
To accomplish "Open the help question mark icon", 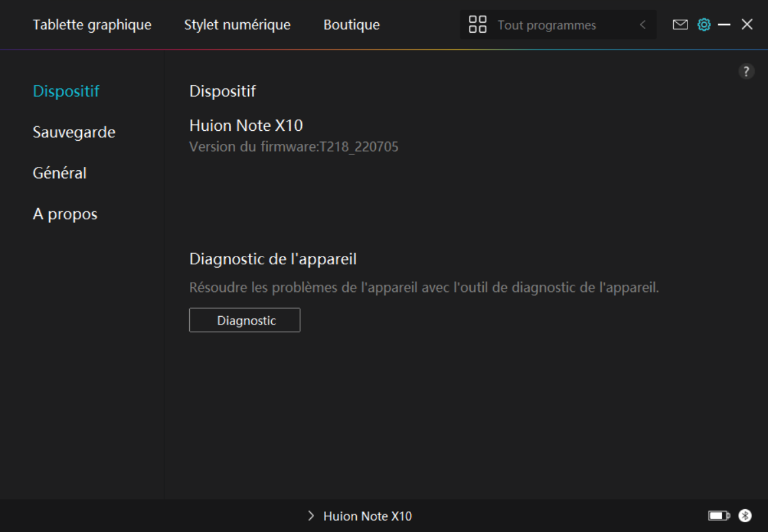I will 746,72.
